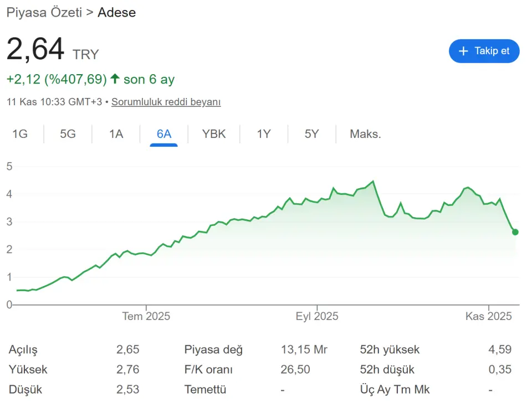Switch chart to 1Y range
This screenshot has width=532, height=408.
click(264, 134)
